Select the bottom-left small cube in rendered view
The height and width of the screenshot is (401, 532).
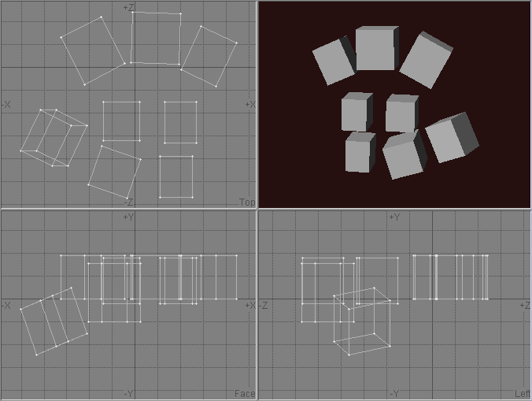[x=360, y=153]
